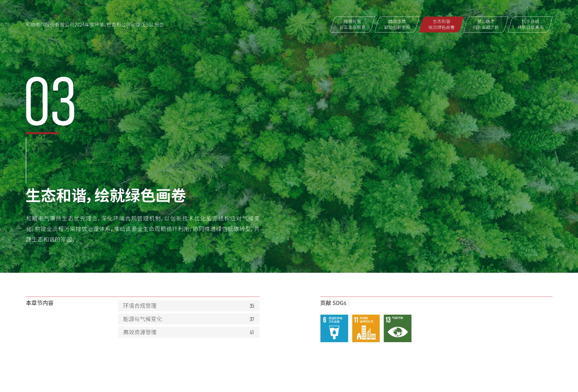The image size is (578, 392).
Task: Click page number 41 in contents
Action: pos(252,332)
